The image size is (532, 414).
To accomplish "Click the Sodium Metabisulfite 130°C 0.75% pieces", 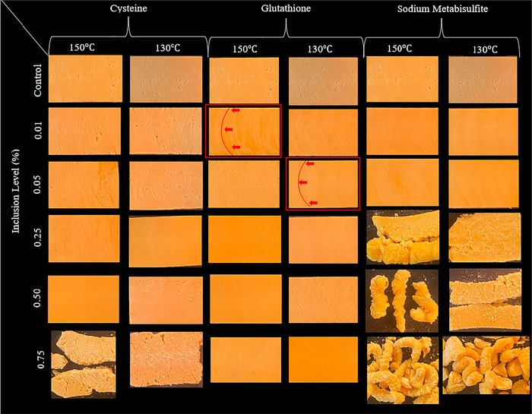I will [486, 365].
